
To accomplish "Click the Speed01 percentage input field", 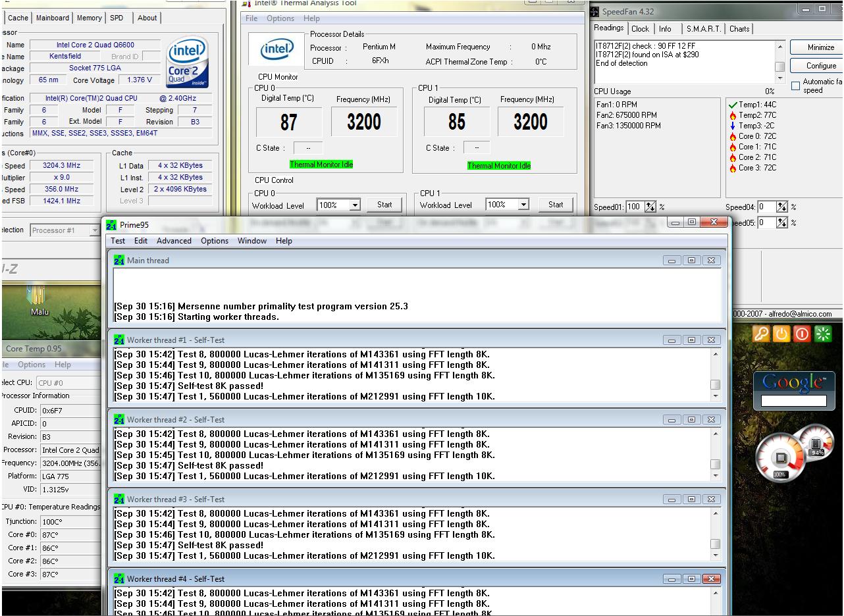I will (x=634, y=207).
